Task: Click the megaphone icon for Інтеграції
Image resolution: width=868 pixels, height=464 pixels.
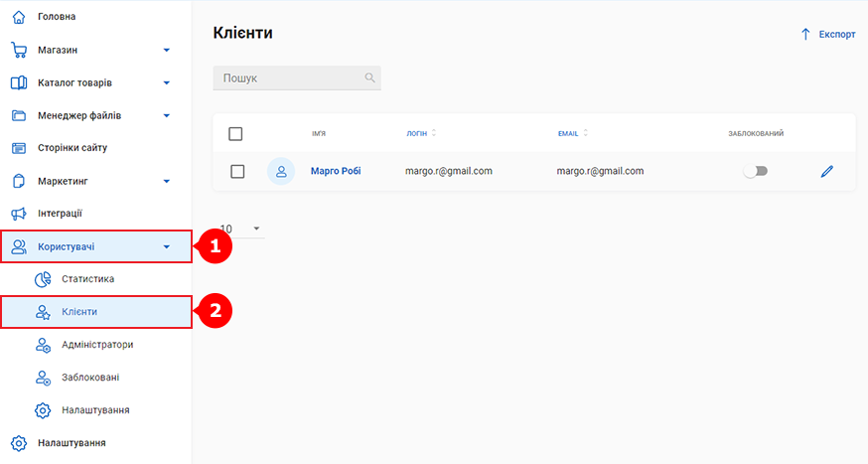Action: click(x=18, y=214)
